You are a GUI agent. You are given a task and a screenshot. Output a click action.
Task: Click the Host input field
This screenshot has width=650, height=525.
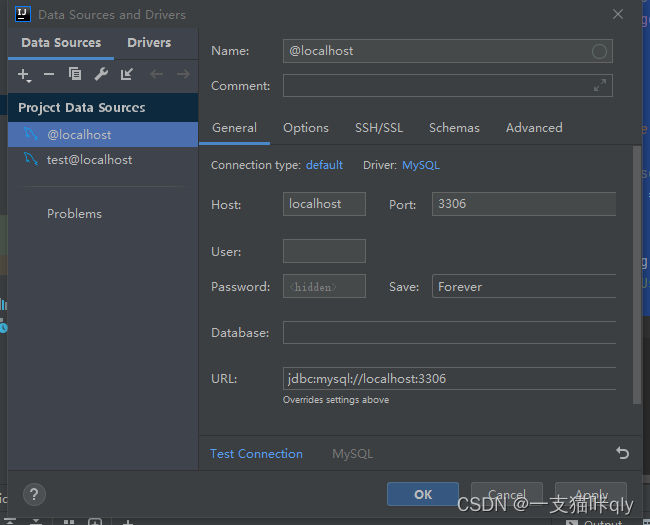[324, 204]
